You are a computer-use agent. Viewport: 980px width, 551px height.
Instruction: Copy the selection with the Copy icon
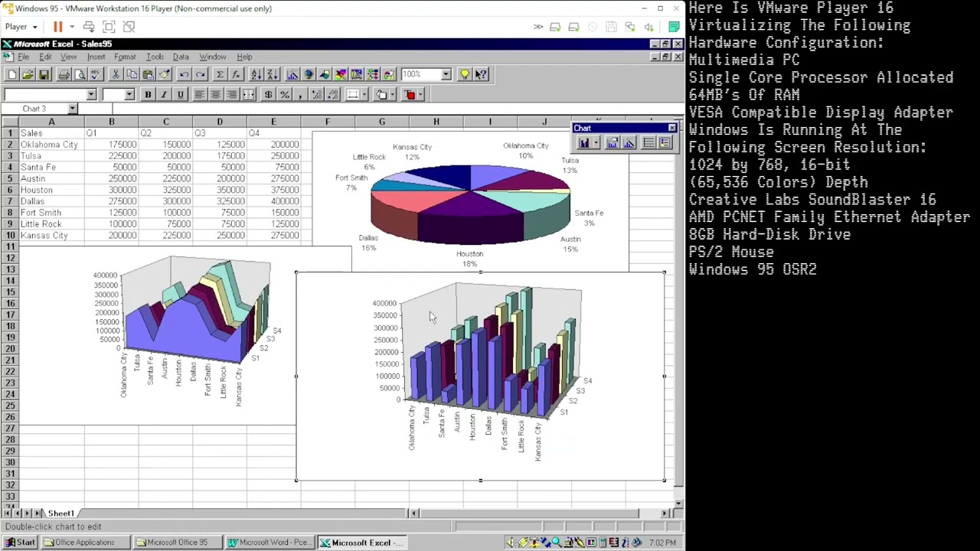tap(132, 74)
